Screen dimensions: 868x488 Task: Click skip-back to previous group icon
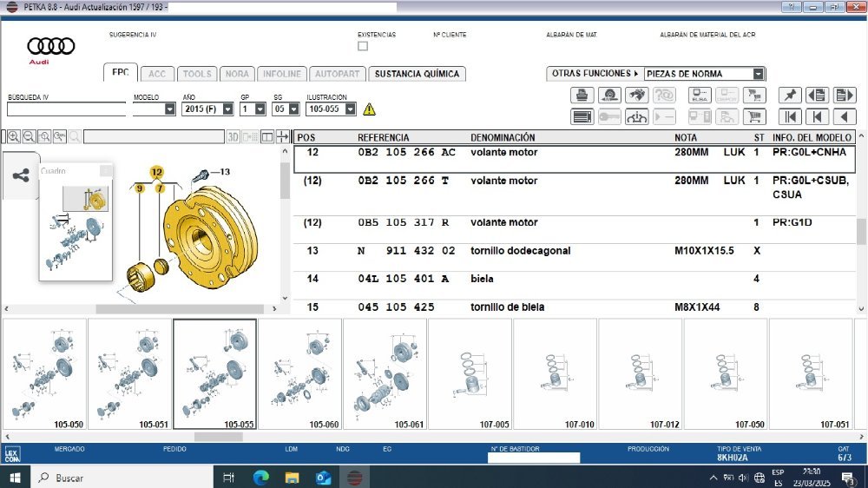(x=817, y=117)
